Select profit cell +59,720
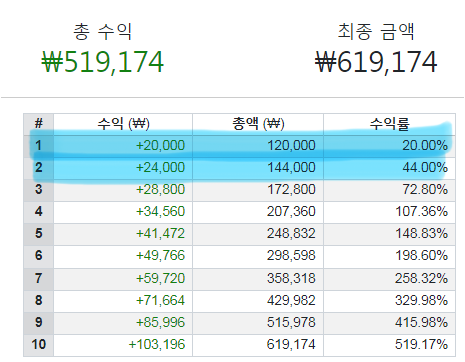Image resolution: width=465 pixels, height=362 pixels. click(123, 279)
